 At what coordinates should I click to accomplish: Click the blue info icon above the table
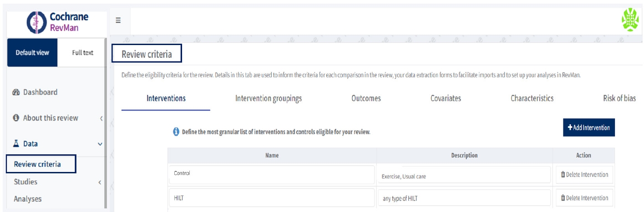176,132
